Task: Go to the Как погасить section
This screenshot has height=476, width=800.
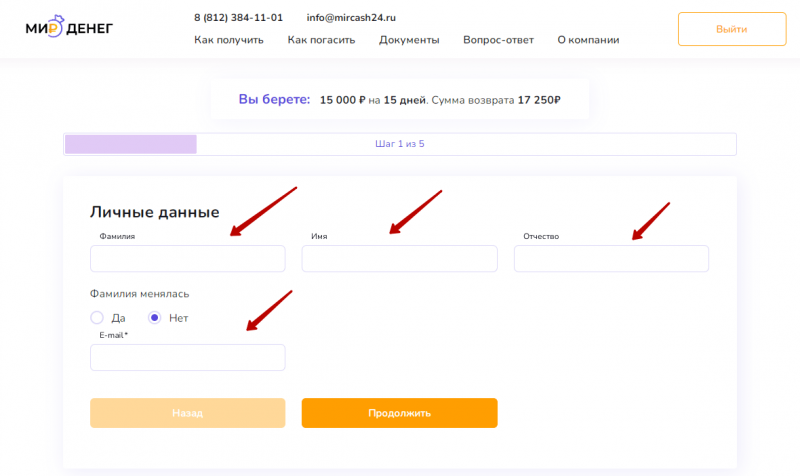Action: (320, 40)
